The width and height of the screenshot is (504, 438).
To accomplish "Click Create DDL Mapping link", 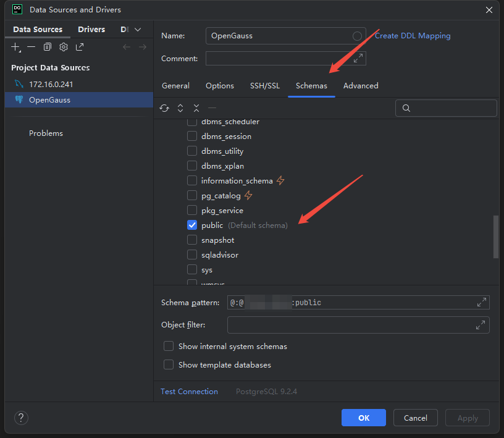I will coord(413,36).
